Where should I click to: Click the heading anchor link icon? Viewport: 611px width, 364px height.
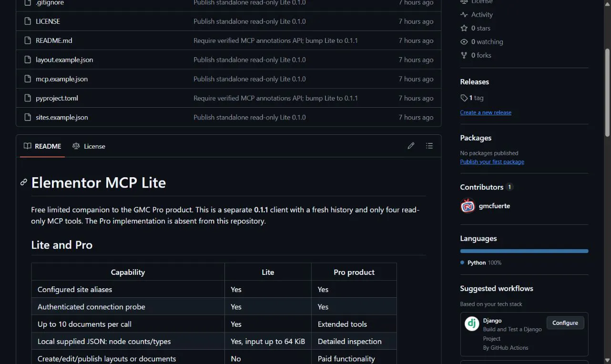[x=24, y=182]
